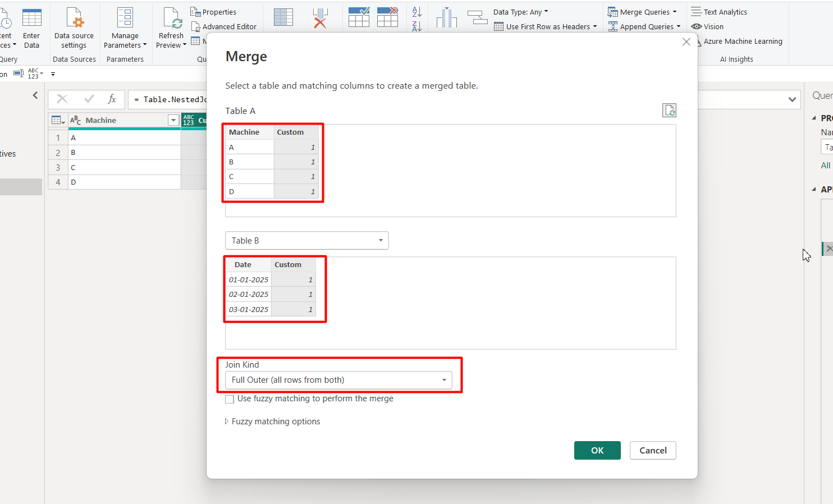Open the Advanced Editor
The width and height of the screenshot is (833, 504).
pos(223,26)
